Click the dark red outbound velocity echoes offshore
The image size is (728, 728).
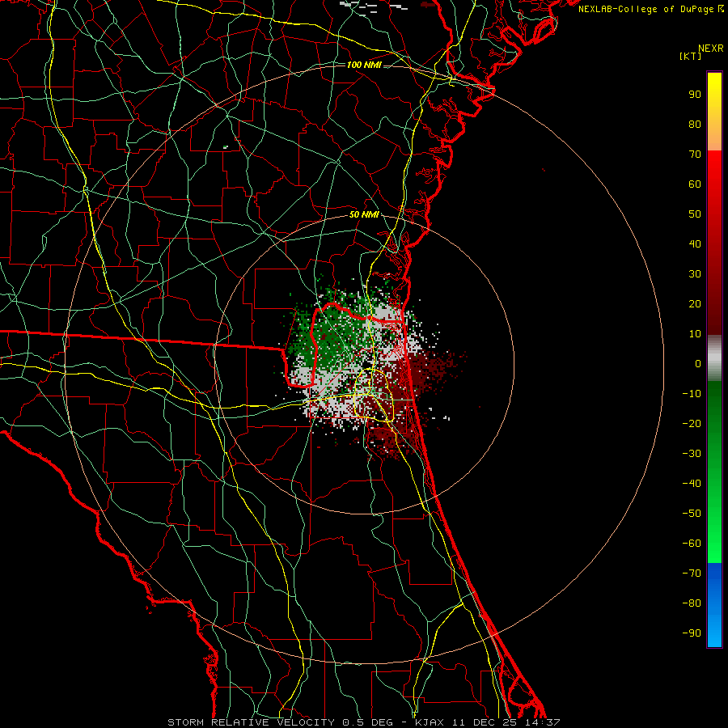point(432,366)
